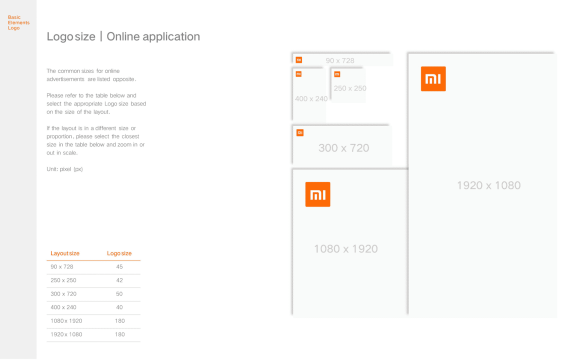This screenshot has width=570, height=360.
Task: Select the '250 x 250' table cell
Action: point(63,280)
